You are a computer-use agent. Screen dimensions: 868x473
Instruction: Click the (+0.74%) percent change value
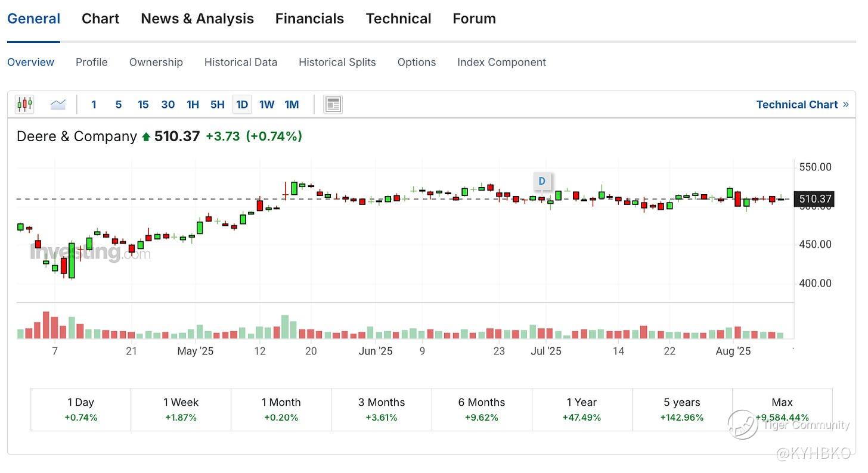click(274, 136)
